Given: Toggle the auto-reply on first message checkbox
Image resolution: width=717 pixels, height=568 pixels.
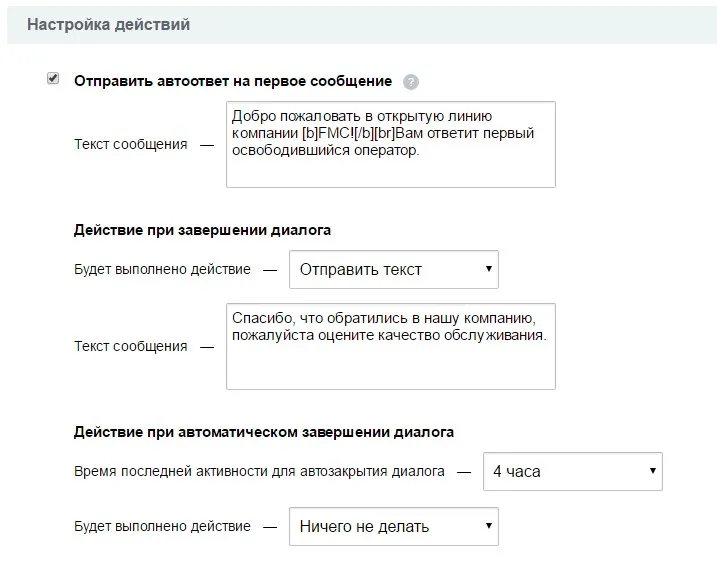Looking at the screenshot, I should pos(53,79).
